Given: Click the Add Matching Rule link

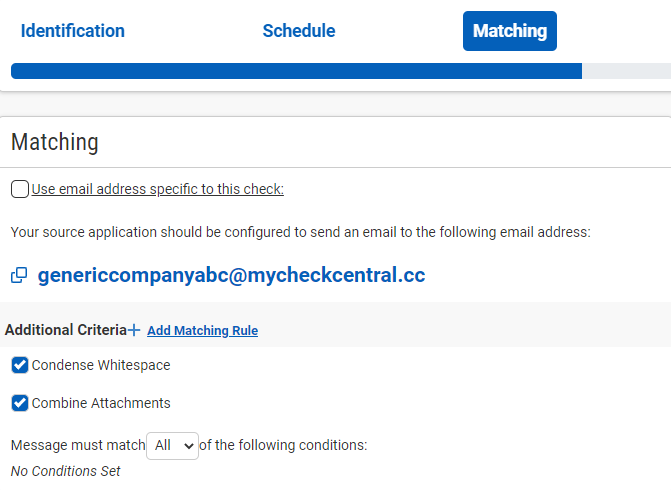Looking at the screenshot, I should [x=202, y=330].
